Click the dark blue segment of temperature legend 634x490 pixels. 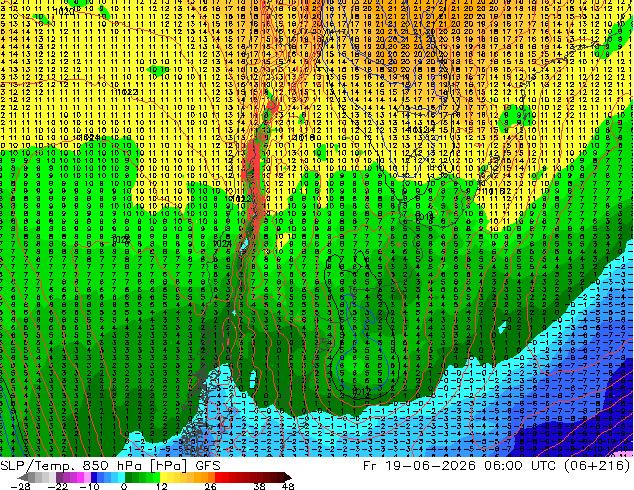[94, 477]
